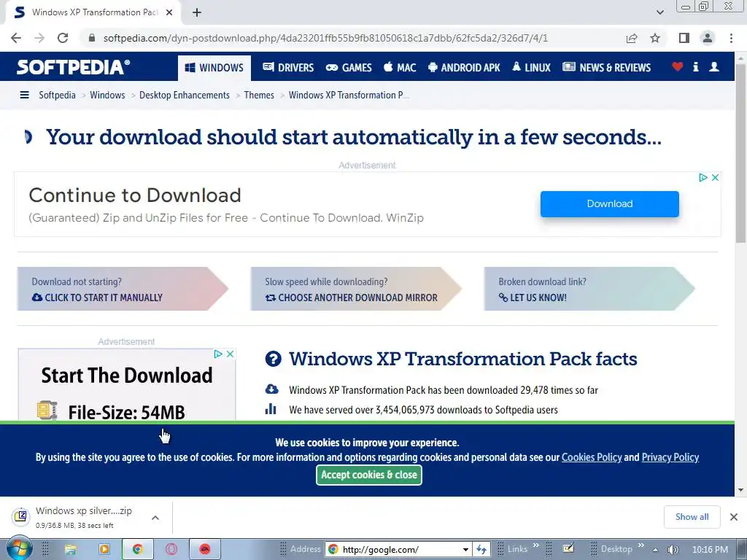Close the Windows XP Transformation Pack tab
Image resolution: width=747 pixels, height=560 pixels.
169,12
